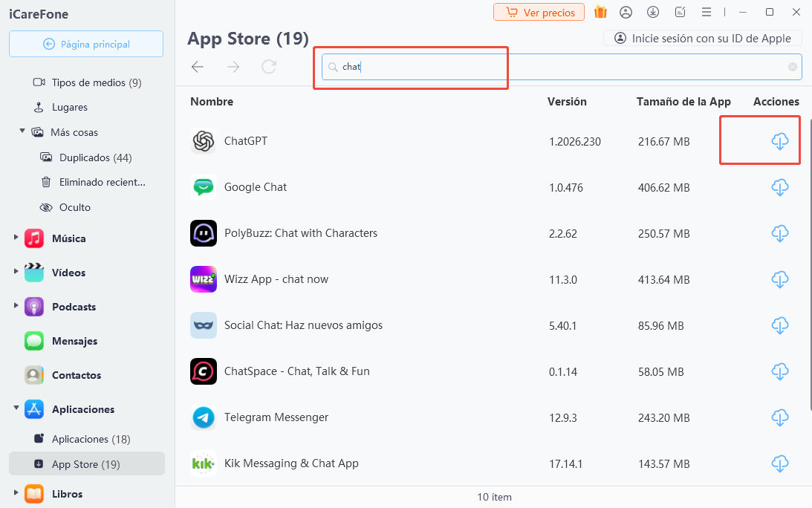Select App Store (19) sidebar item
Image resolution: width=812 pixels, height=508 pixels.
click(x=86, y=464)
